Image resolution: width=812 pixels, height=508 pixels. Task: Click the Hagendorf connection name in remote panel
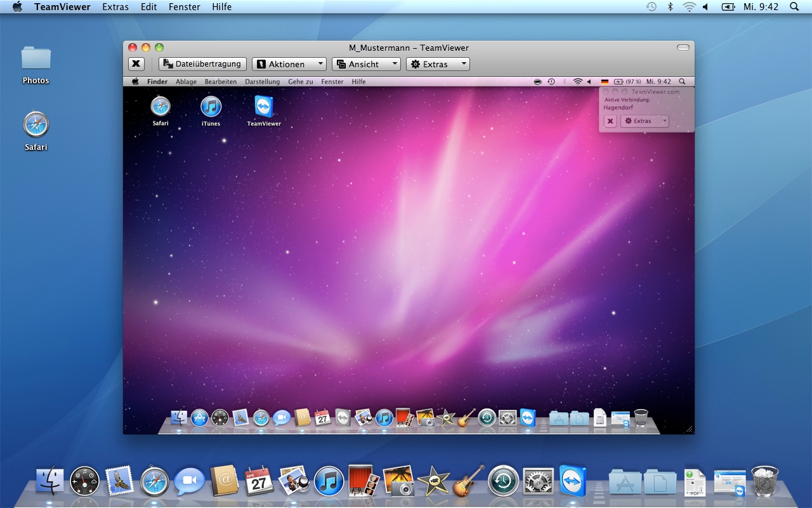[619, 107]
